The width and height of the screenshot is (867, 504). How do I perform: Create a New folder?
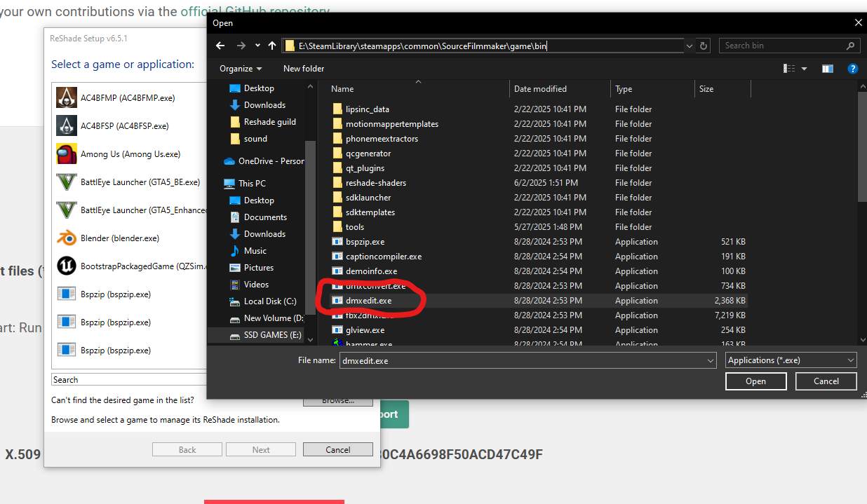[304, 69]
